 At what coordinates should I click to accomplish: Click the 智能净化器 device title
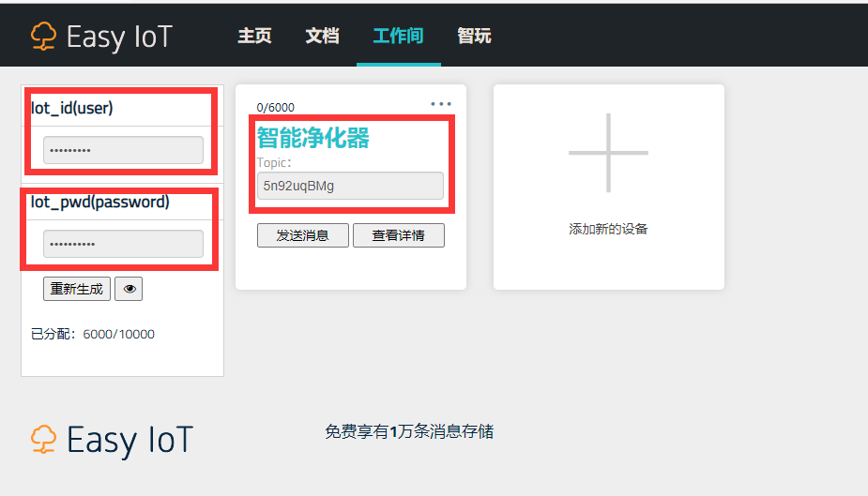pos(313,138)
